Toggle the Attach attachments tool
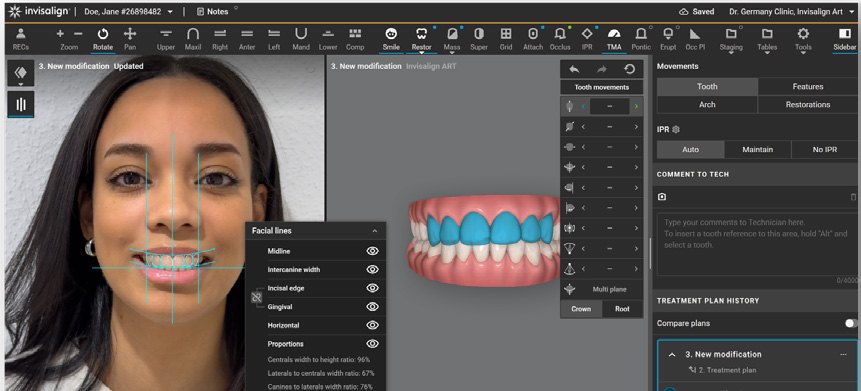The width and height of the screenshot is (861, 391). pos(533,39)
